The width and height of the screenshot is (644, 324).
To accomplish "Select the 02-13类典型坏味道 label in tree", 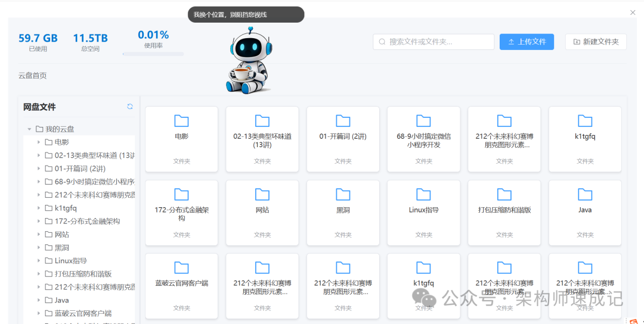I will pos(94,155).
